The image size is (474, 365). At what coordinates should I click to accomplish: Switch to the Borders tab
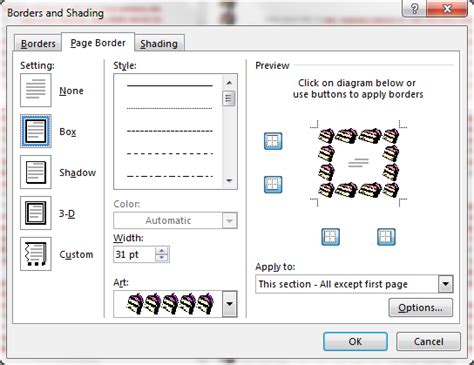point(38,44)
